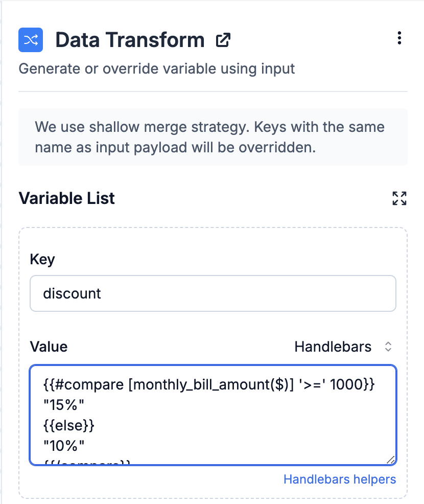
Task: Open the Handlebars value type selector
Action: [x=343, y=347]
